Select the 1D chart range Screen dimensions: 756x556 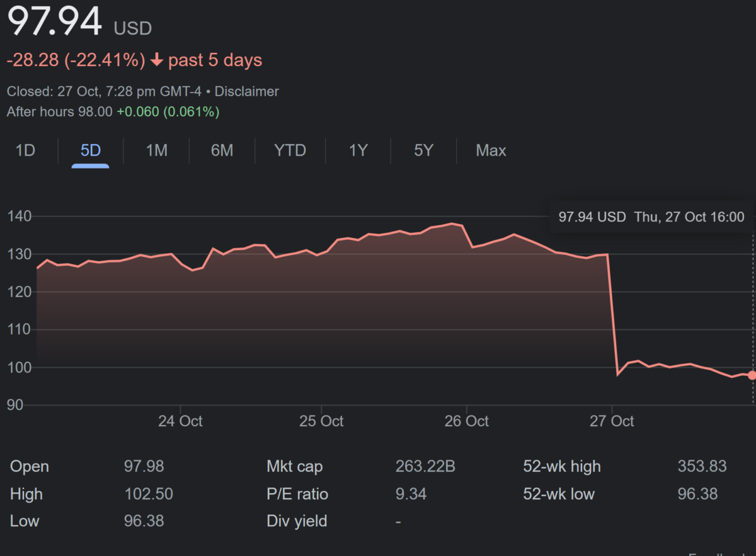click(25, 150)
